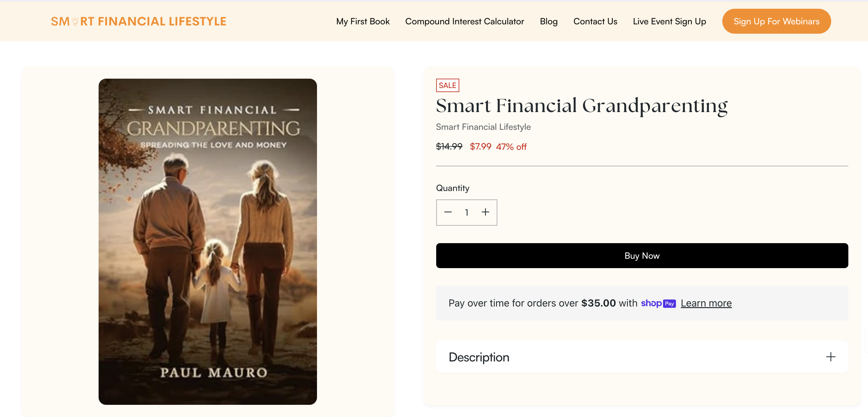The image size is (868, 417).
Task: Click the plus icon to increase quantity
Action: (x=485, y=212)
